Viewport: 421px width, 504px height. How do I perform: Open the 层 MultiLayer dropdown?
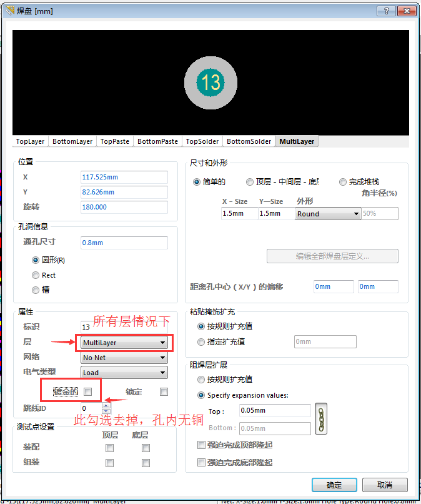click(124, 343)
